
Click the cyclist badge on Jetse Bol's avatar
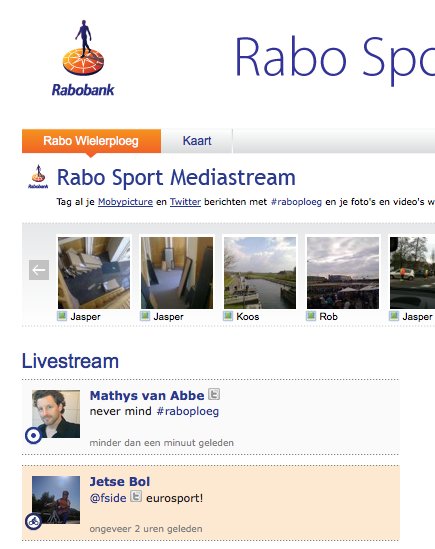(x=34, y=521)
